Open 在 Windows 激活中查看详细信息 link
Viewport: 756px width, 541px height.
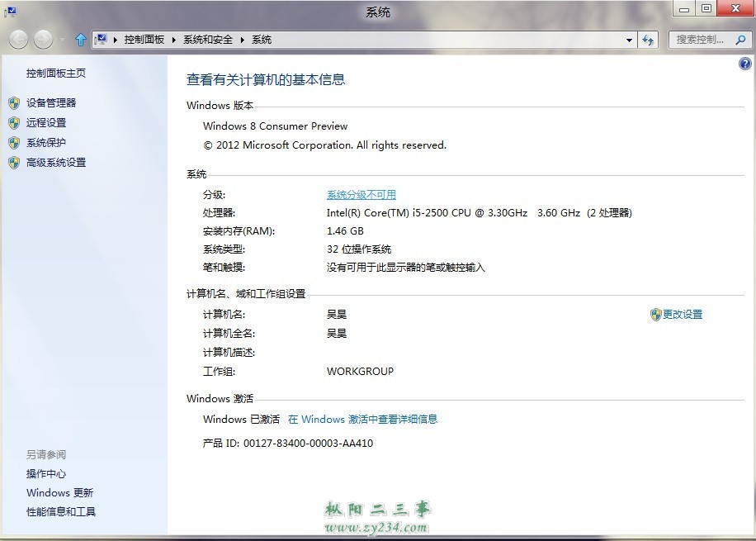(362, 419)
